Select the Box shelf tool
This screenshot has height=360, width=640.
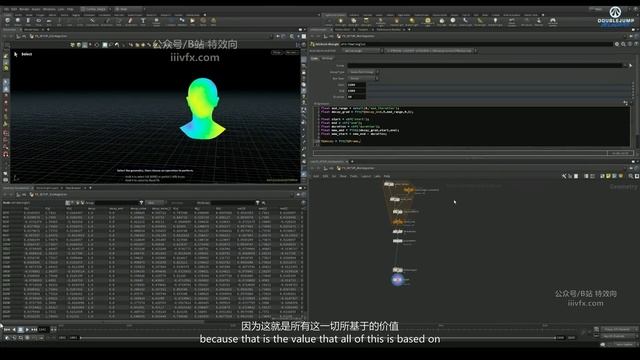point(7,21)
